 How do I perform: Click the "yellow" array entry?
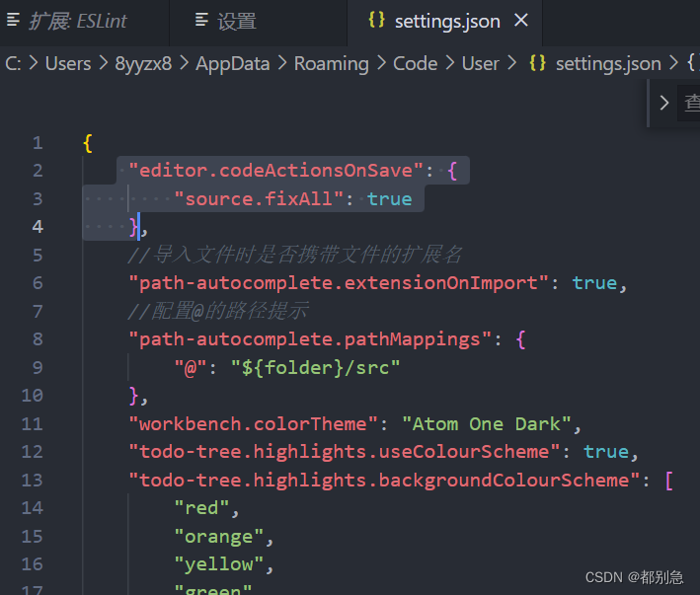point(219,565)
